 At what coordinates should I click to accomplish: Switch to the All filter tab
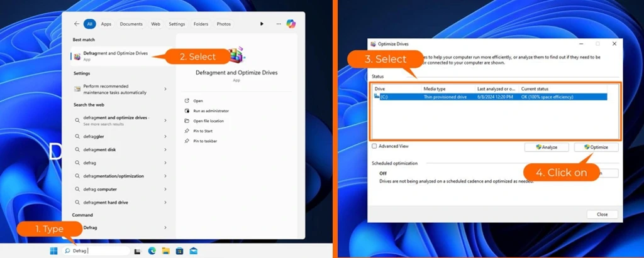point(89,24)
